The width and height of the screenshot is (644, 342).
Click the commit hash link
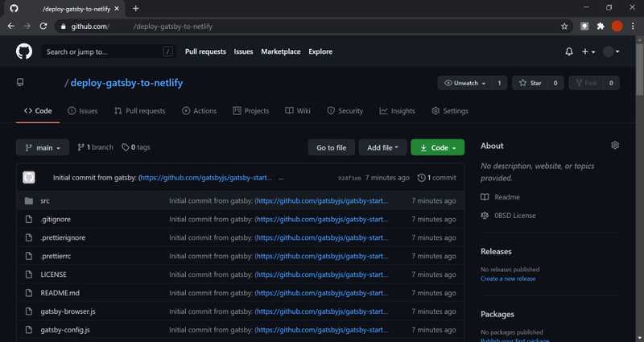point(349,178)
